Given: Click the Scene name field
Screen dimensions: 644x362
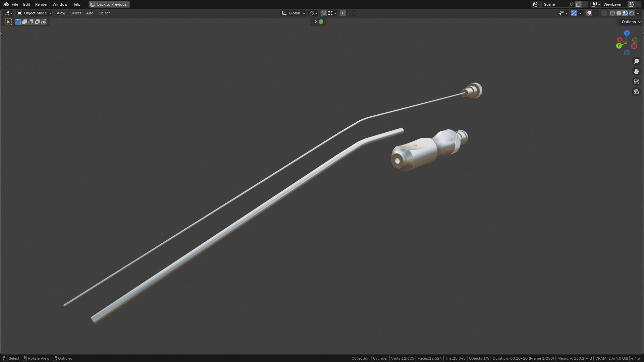Looking at the screenshot, I should (555, 4).
